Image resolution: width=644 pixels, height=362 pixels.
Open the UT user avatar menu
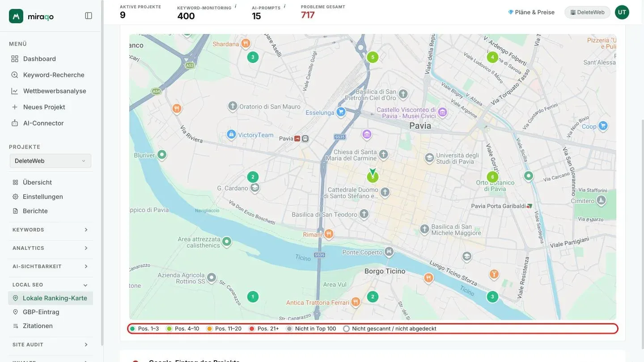[622, 12]
